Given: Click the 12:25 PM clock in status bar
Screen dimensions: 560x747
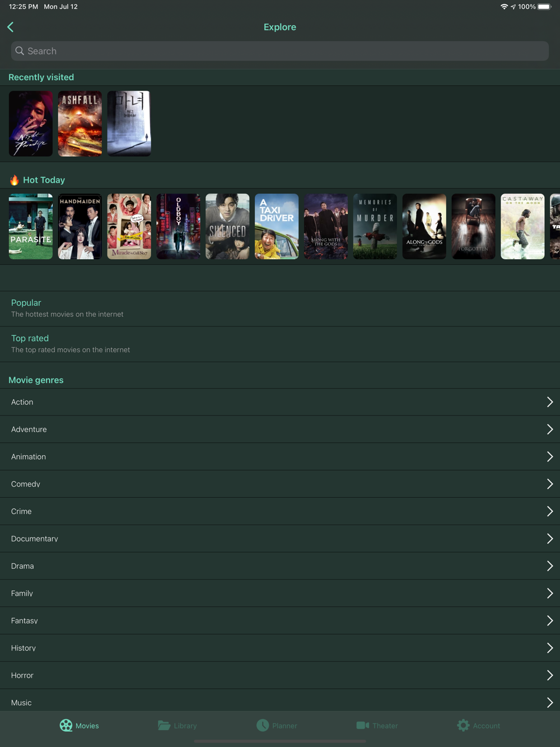Looking at the screenshot, I should pos(24,7).
